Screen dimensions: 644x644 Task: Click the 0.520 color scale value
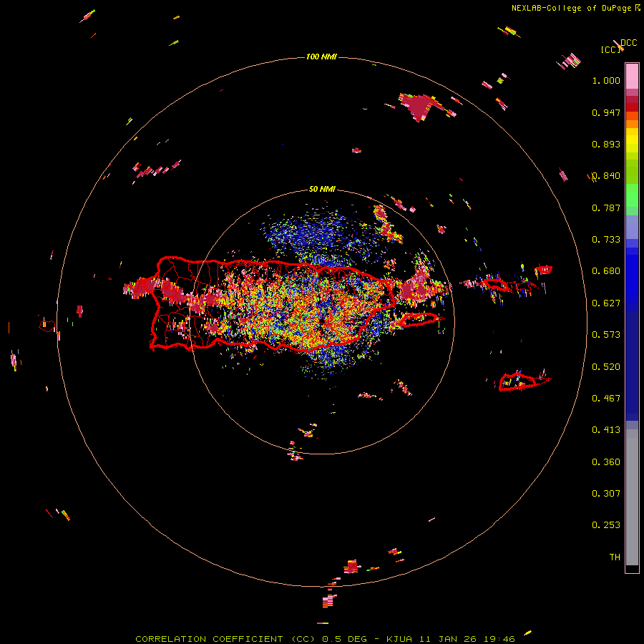606,367
